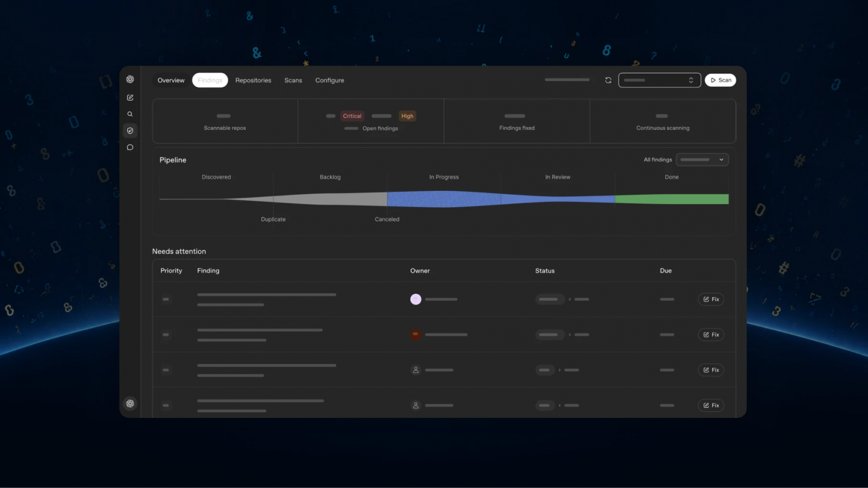Sort by the Due column header
Image resolution: width=868 pixels, height=488 pixels.
(666, 270)
